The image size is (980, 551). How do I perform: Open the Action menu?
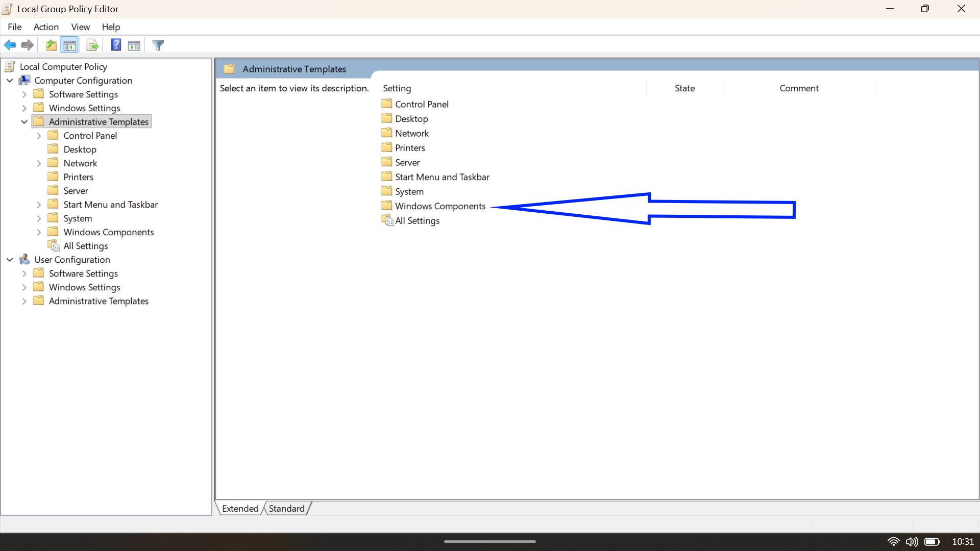click(45, 27)
